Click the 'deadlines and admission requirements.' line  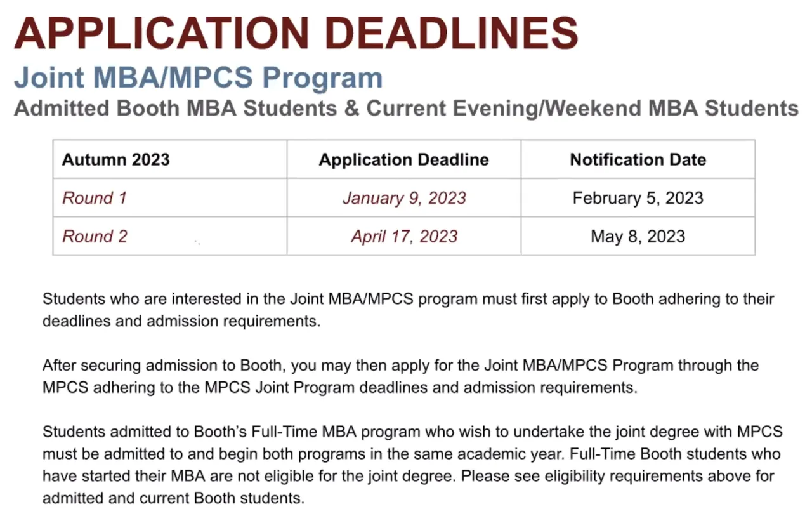181,321
